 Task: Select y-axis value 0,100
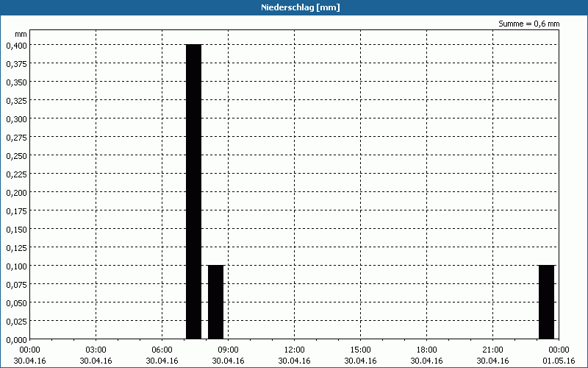coord(16,266)
